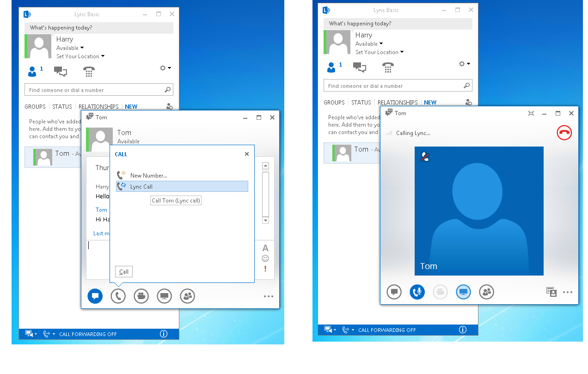
Task: Open the emoticon smiley picker
Action: (x=265, y=258)
